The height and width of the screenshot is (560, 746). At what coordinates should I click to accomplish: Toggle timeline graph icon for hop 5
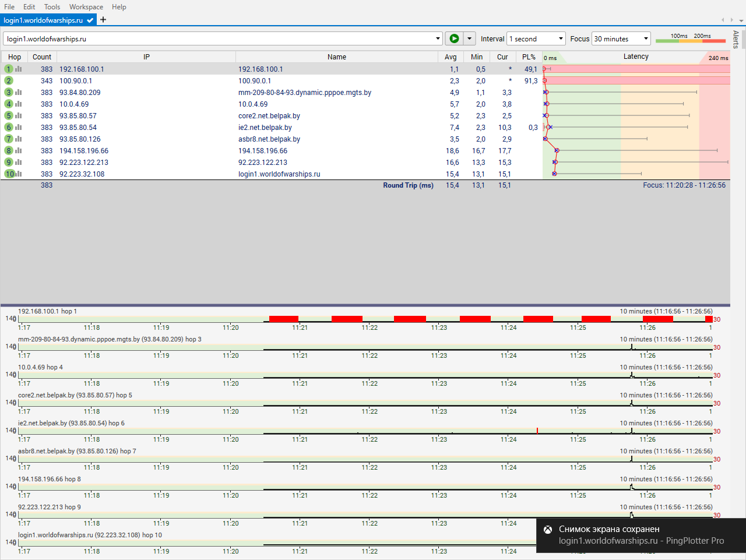(19, 115)
